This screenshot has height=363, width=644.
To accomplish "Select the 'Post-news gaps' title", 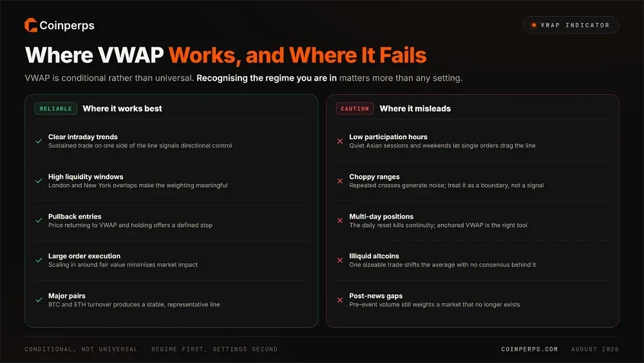I will [376, 295].
